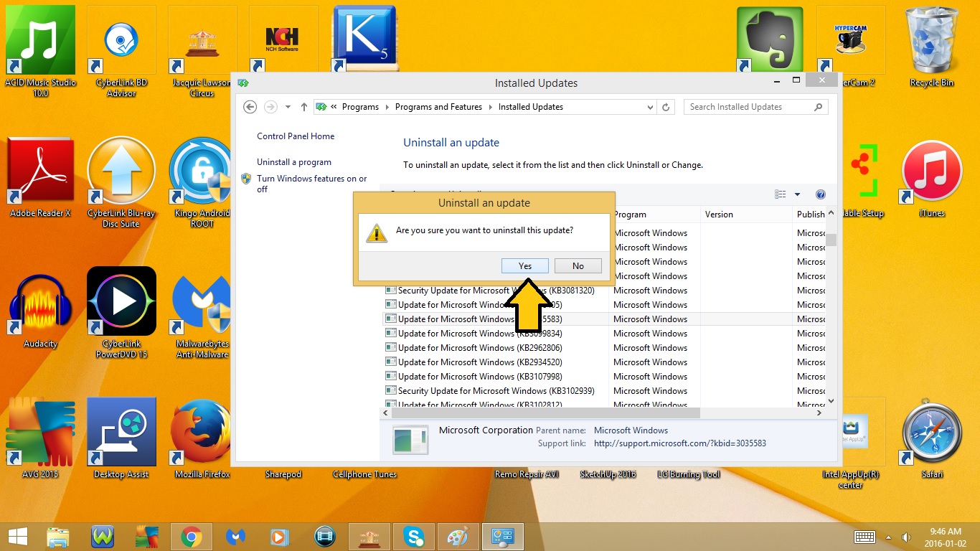
Task: Click the horizontal scrollbar right arrow
Action: (820, 413)
